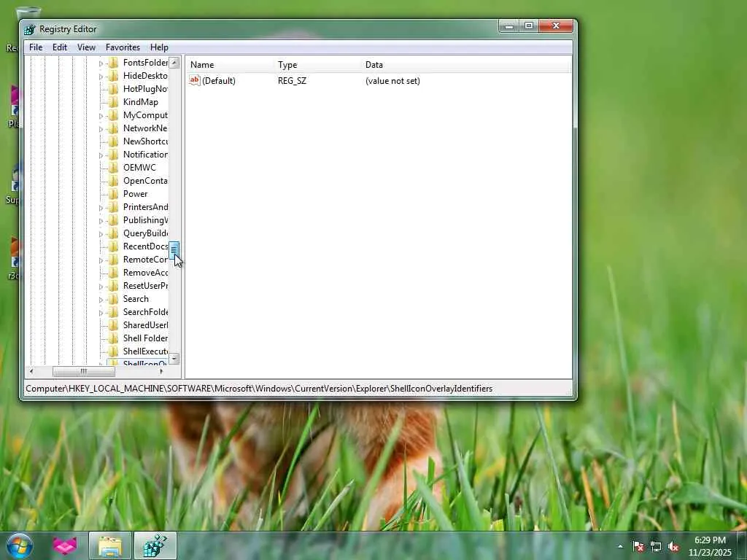Select the OpenConta folder icon
The height and width of the screenshot is (560, 747).
pos(113,181)
